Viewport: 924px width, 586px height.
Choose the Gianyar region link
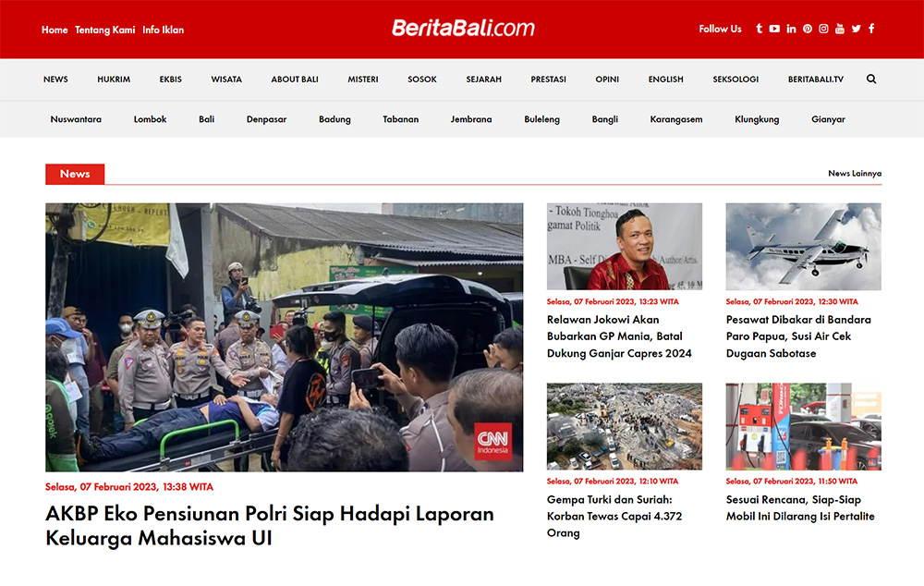pyautogui.click(x=828, y=119)
